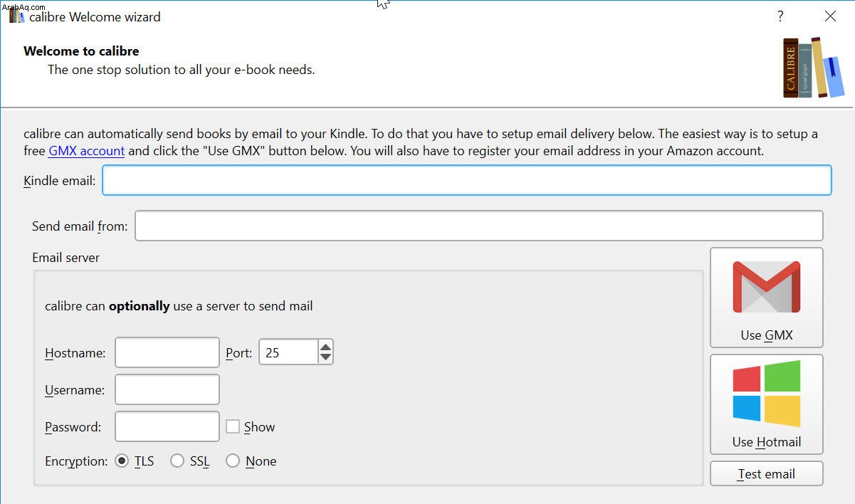Click the 'Send email from:' label
The height and width of the screenshot is (504, 855).
point(80,226)
